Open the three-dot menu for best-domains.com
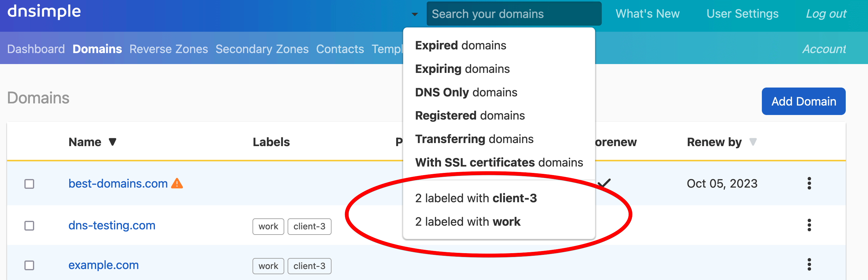The image size is (868, 280). point(809,183)
